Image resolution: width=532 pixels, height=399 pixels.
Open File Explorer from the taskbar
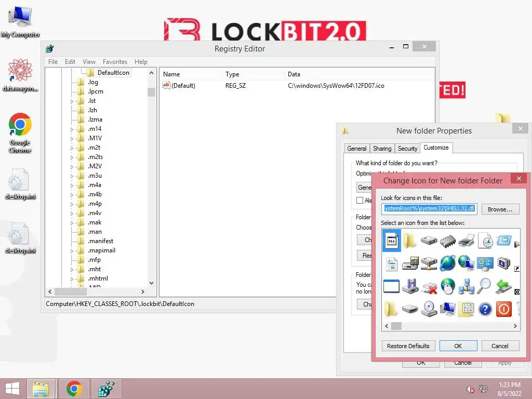[41, 389]
